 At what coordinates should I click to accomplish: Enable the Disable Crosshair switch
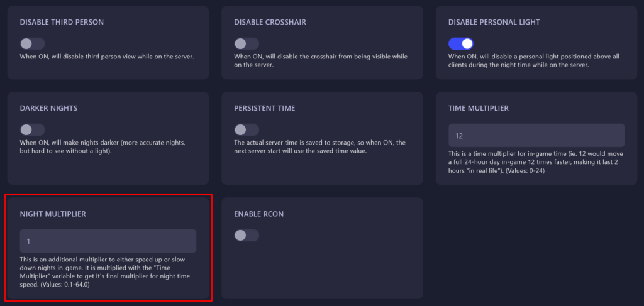247,44
